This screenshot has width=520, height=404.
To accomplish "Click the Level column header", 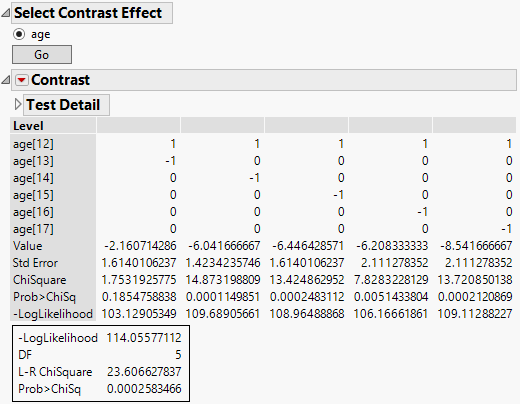I will pos(28,126).
